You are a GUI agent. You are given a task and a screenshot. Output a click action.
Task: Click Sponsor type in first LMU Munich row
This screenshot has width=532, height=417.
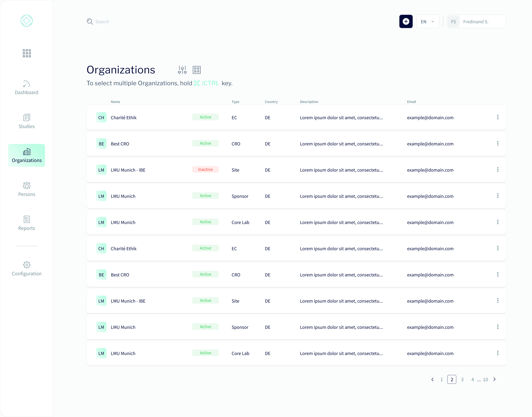(x=240, y=196)
